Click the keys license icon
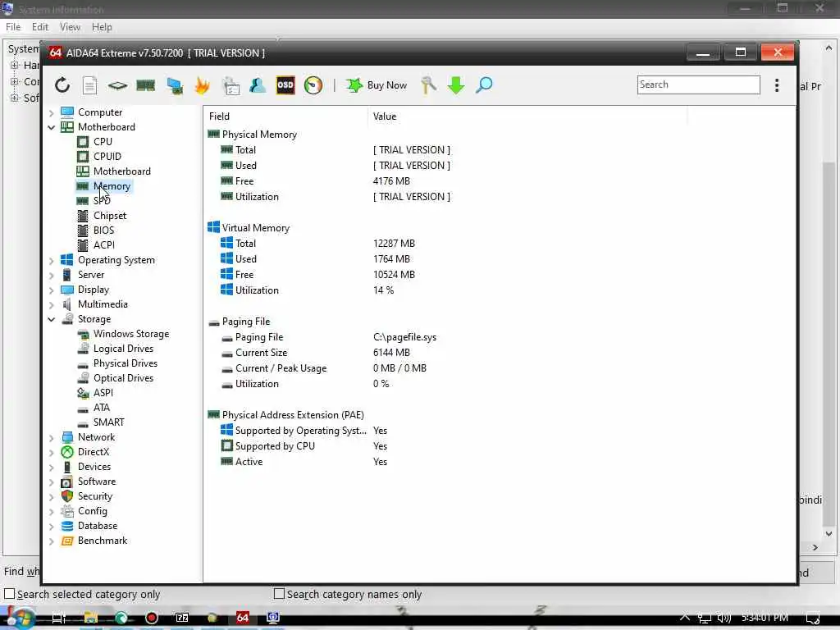Viewport: 840px width, 630px height. tap(428, 85)
